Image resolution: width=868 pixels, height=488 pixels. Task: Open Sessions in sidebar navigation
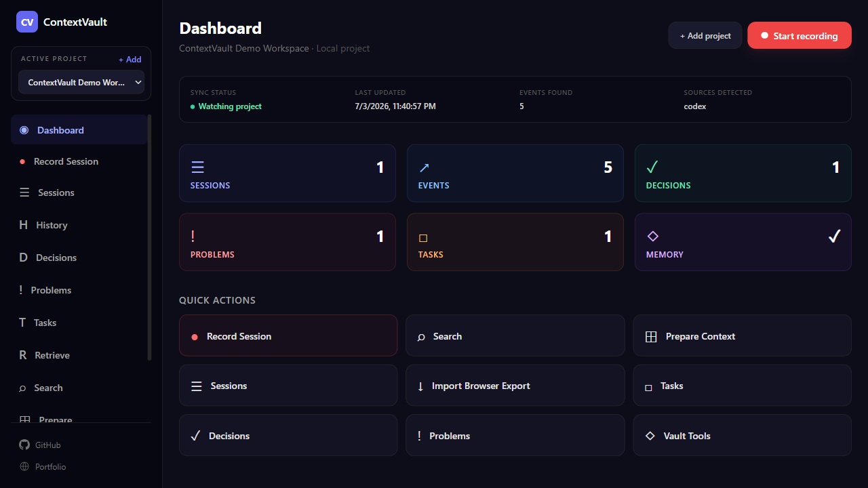point(79,192)
